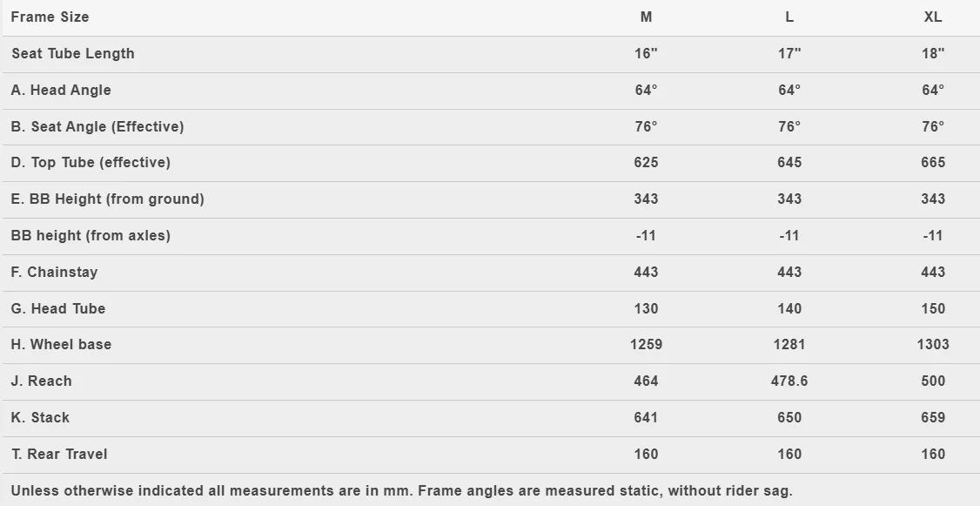The image size is (980, 506).
Task: Click the 1259 wheel base value
Action: click(x=647, y=345)
